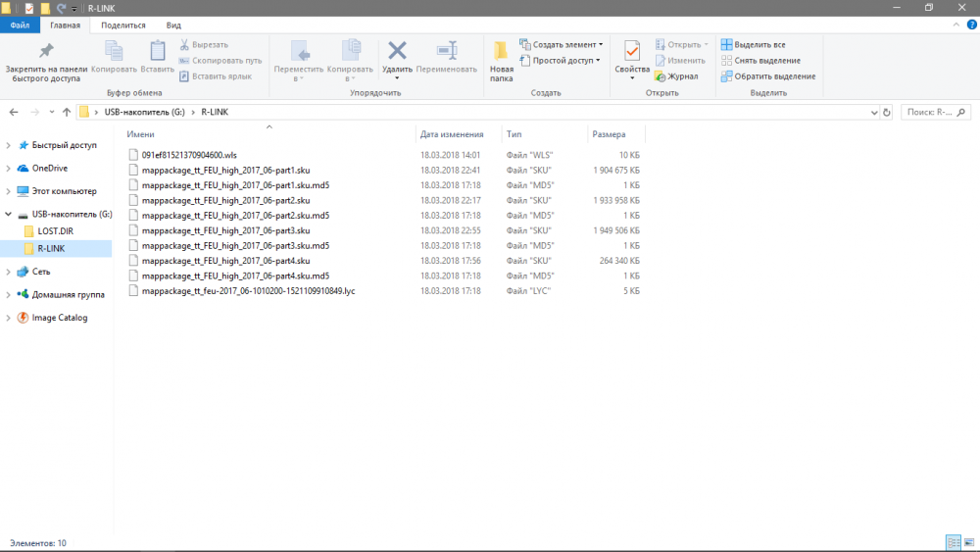The height and width of the screenshot is (552, 980).
Task: Select LOST.DIR folder in tree
Action: tap(55, 231)
